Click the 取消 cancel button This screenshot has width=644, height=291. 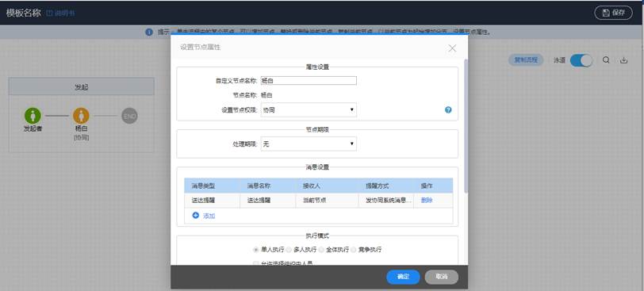pos(441,277)
